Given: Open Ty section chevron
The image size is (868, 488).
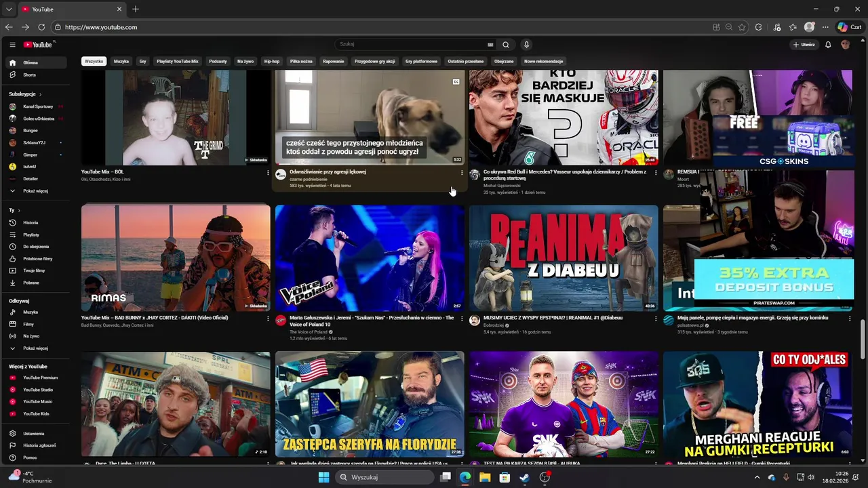Looking at the screenshot, I should 20,210.
